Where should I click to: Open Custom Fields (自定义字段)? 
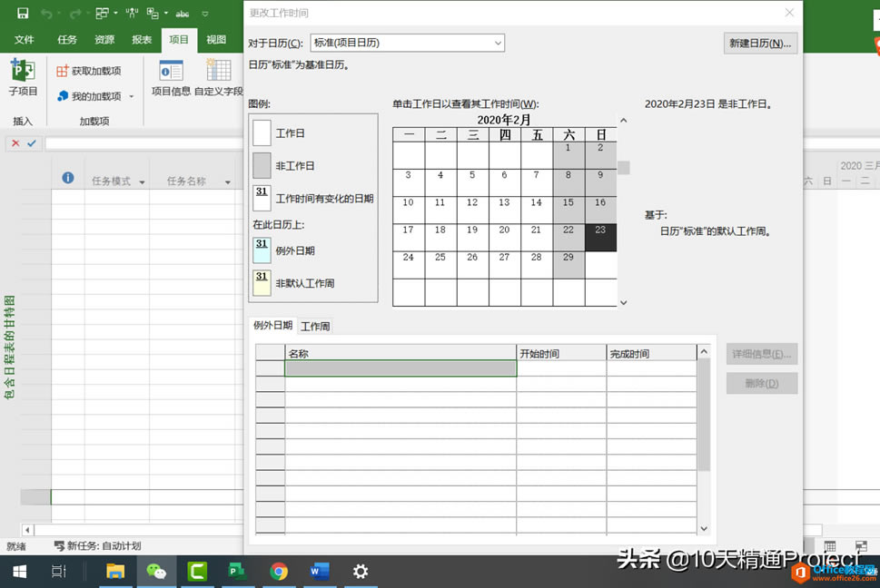(x=219, y=76)
